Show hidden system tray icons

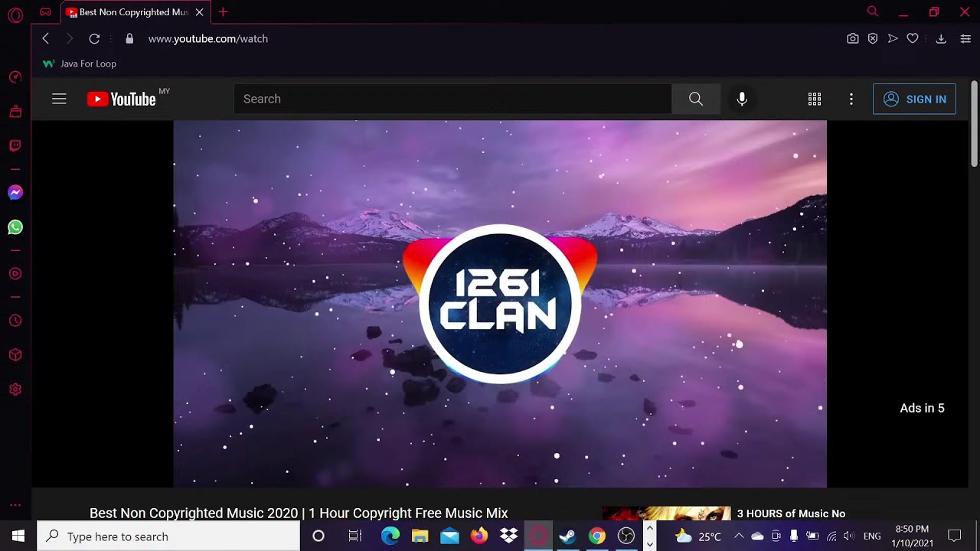(738, 536)
